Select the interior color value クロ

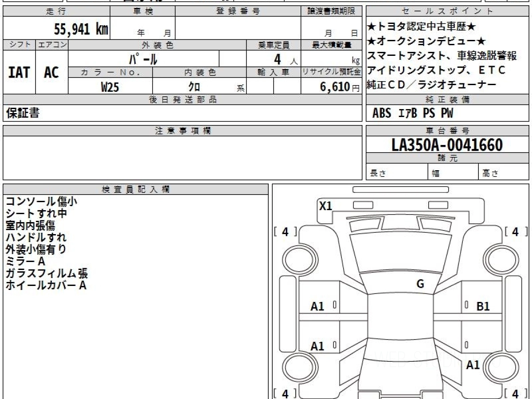[x=194, y=86]
